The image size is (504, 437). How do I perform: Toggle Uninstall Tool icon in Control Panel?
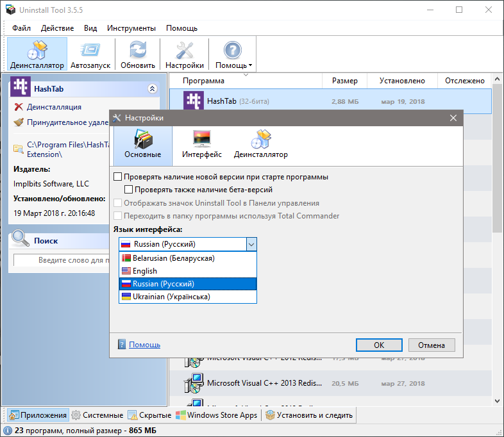click(x=118, y=203)
